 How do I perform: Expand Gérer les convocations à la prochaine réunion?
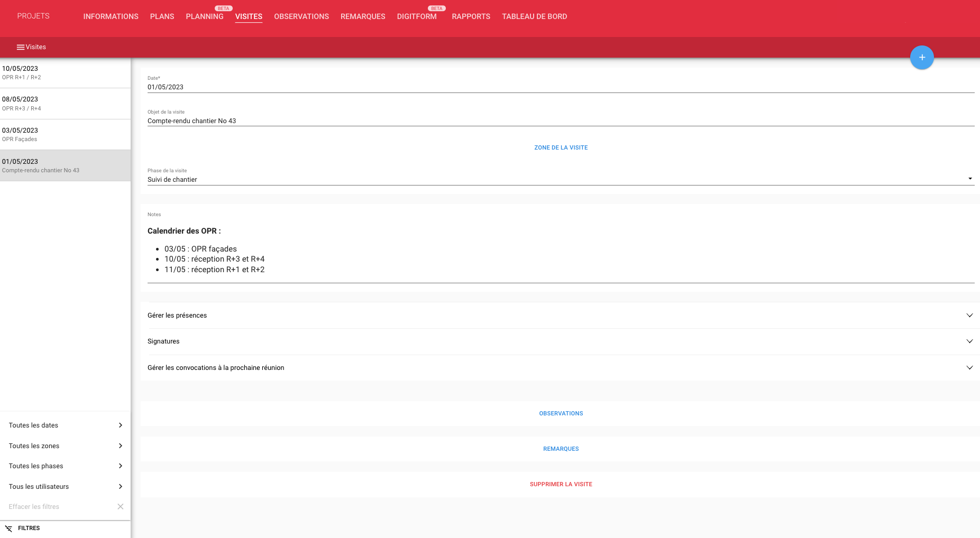point(969,368)
